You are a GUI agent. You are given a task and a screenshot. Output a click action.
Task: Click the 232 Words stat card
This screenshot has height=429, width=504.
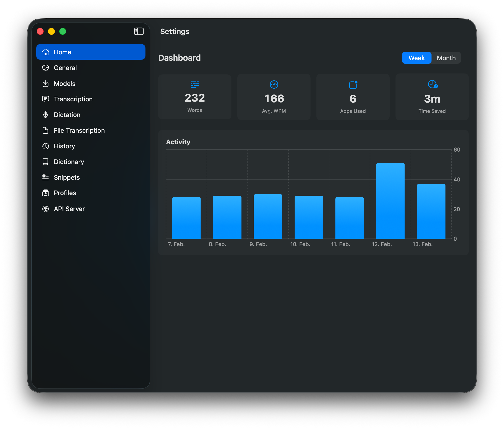click(x=195, y=97)
